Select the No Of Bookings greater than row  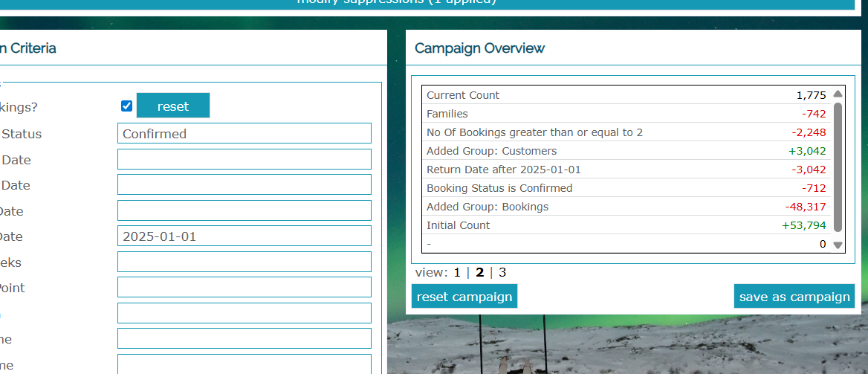pyautogui.click(x=626, y=132)
